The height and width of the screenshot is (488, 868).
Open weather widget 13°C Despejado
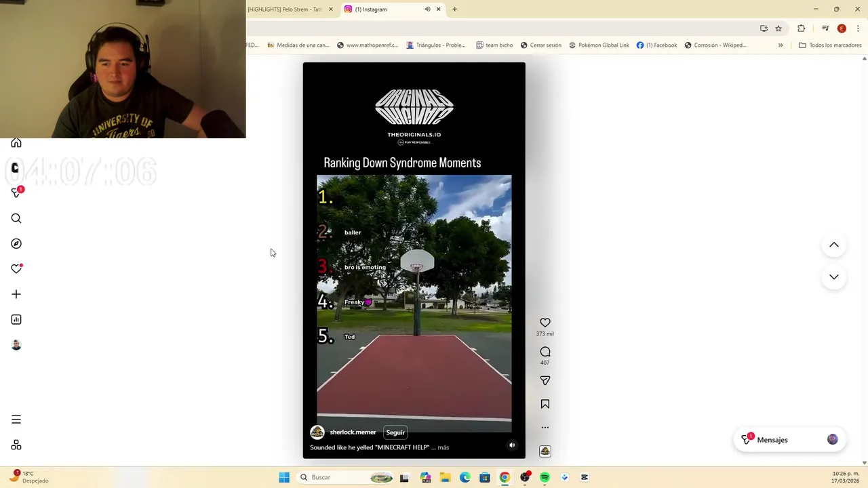coord(29,477)
